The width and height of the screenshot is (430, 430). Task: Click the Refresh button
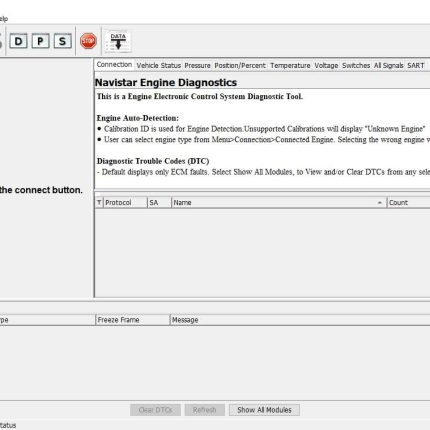(x=204, y=410)
